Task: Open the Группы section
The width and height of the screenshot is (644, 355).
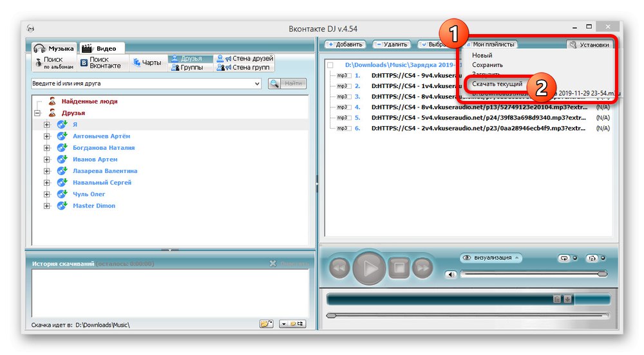Action: pyautogui.click(x=191, y=68)
